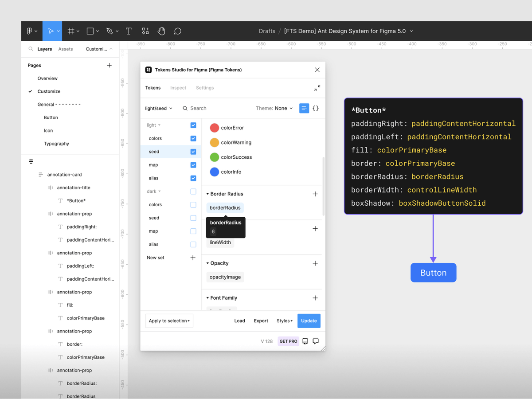Screen dimensions: 532x399
Task: Collapse the Font Family section
Action: [207, 298]
